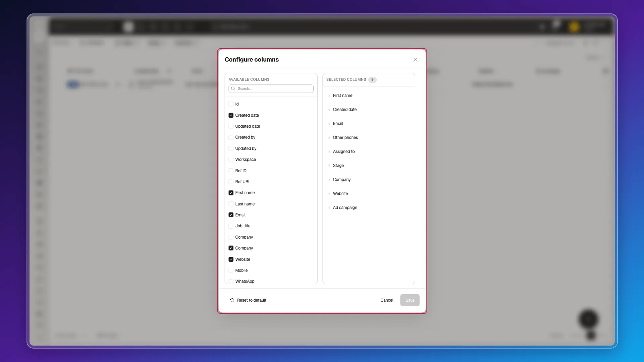Cancel the column configuration

[x=387, y=300]
